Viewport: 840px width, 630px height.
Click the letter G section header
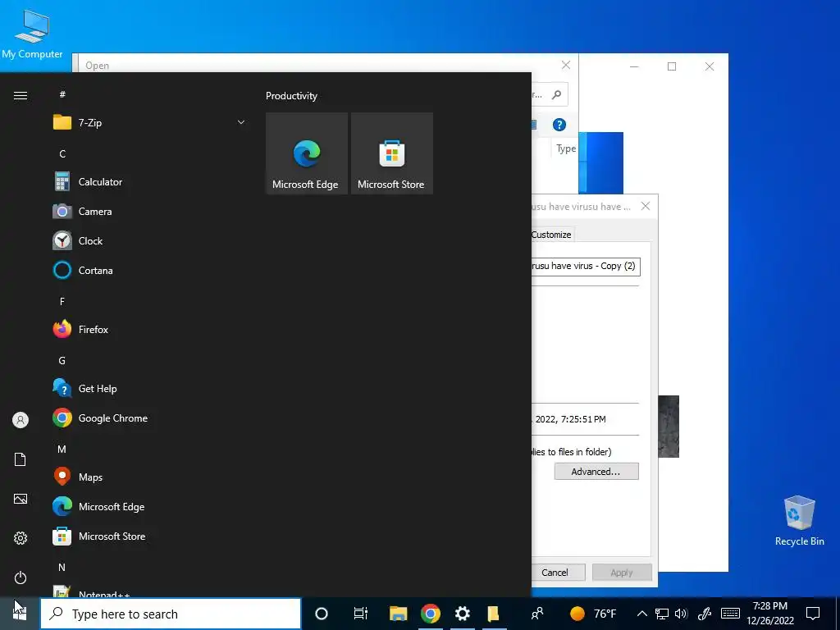click(x=62, y=361)
